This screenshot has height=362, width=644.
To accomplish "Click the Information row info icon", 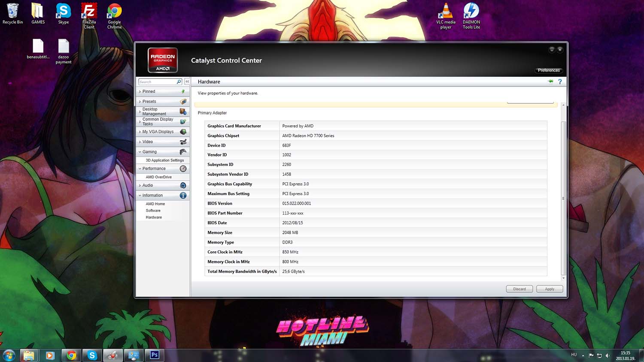I will point(183,196).
